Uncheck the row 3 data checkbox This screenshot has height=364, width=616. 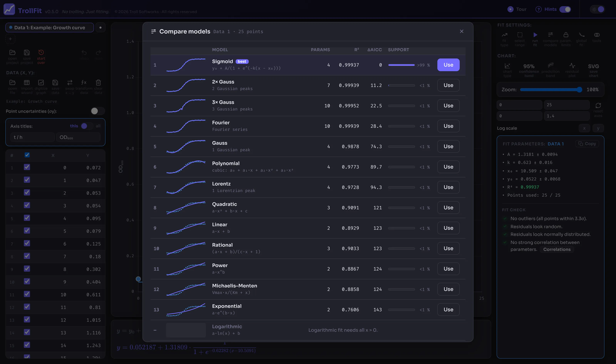click(x=27, y=193)
